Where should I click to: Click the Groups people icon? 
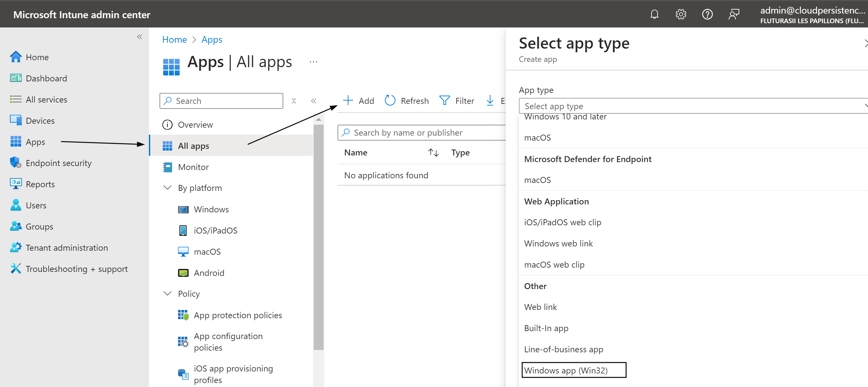pyautogui.click(x=16, y=226)
